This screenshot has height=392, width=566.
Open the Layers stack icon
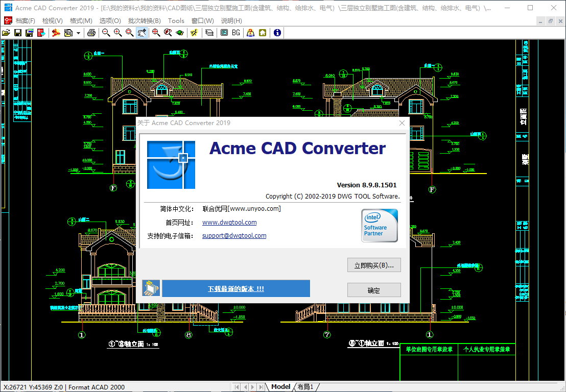click(x=209, y=33)
